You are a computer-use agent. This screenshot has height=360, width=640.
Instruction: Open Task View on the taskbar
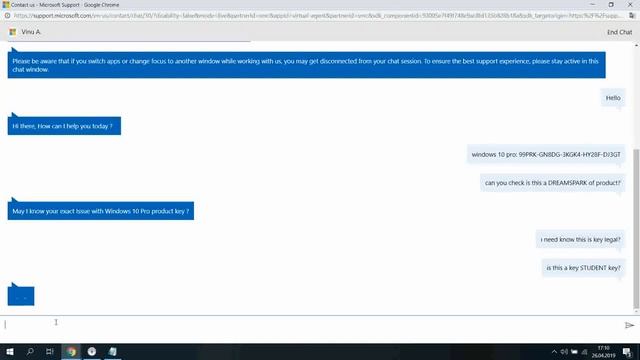click(x=50, y=351)
